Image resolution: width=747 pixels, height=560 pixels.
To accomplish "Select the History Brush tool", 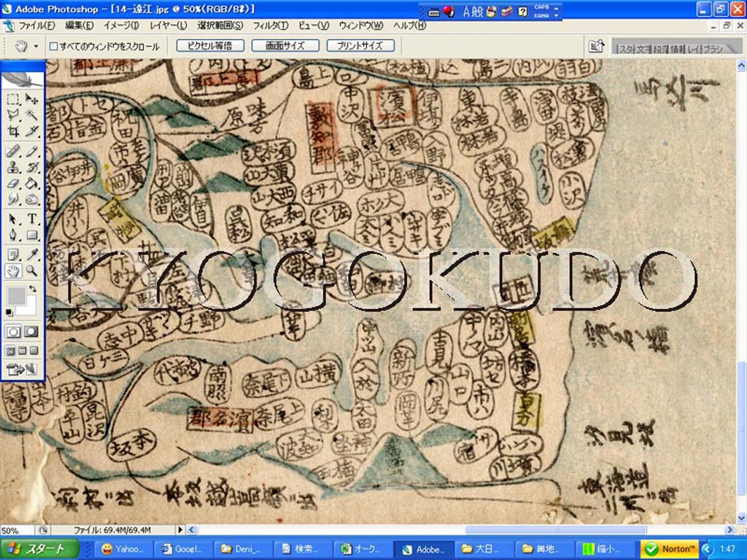I will click(32, 167).
